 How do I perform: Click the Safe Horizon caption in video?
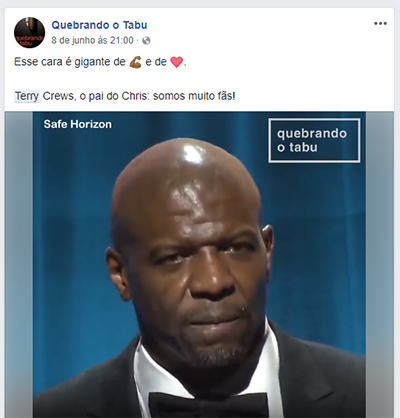click(x=78, y=124)
